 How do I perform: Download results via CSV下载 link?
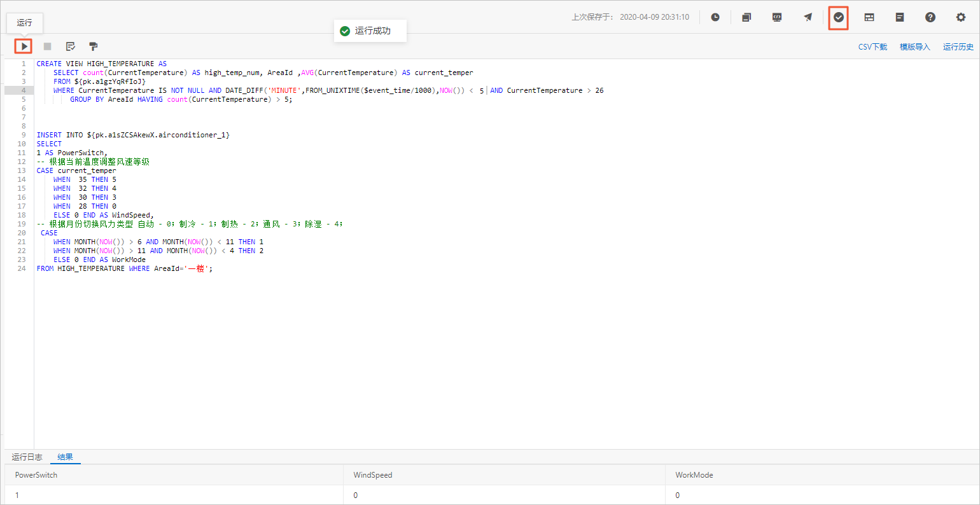click(872, 47)
